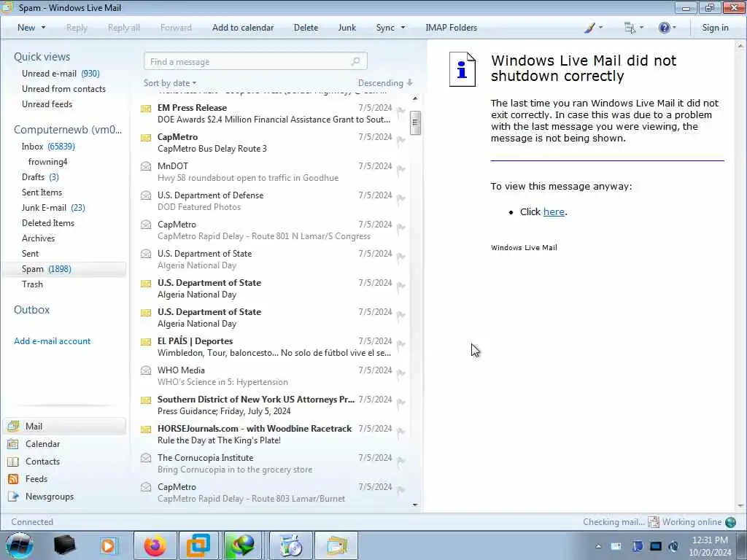Flag the U.S. Department of Defense message

[x=401, y=198]
